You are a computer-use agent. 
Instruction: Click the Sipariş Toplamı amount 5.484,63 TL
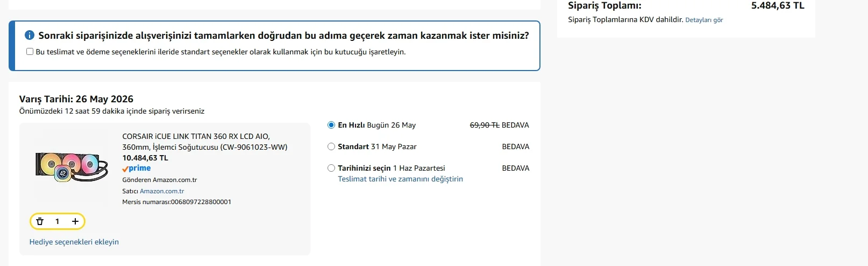(x=778, y=5)
